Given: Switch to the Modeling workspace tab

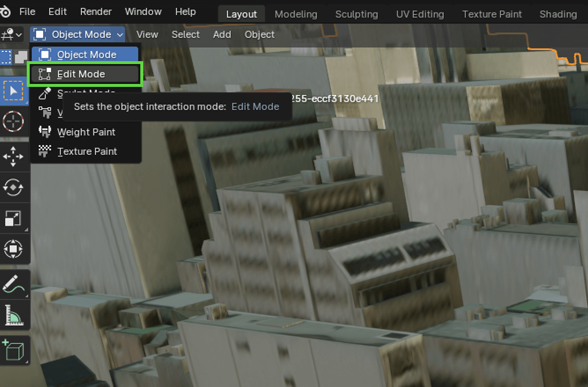Looking at the screenshot, I should click(296, 14).
